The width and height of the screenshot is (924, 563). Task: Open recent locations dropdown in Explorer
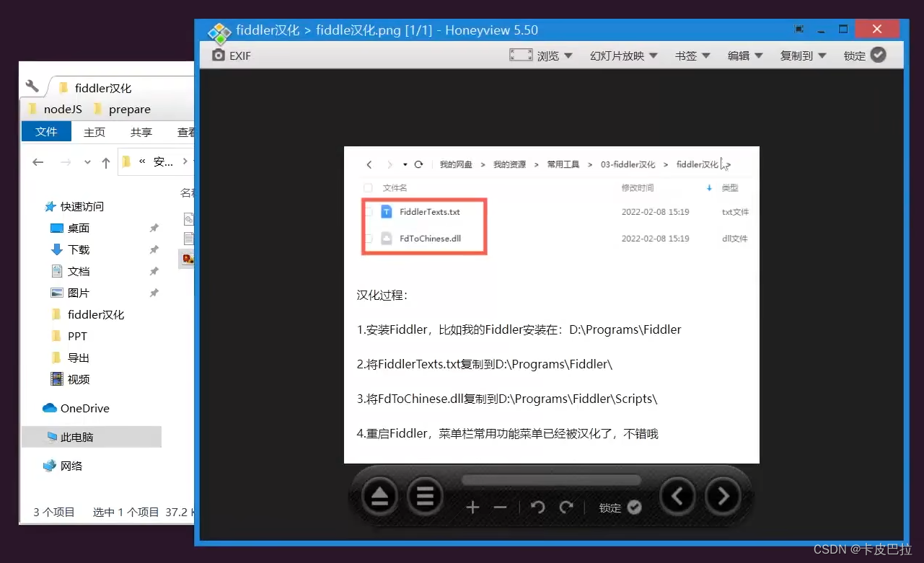[x=87, y=162]
